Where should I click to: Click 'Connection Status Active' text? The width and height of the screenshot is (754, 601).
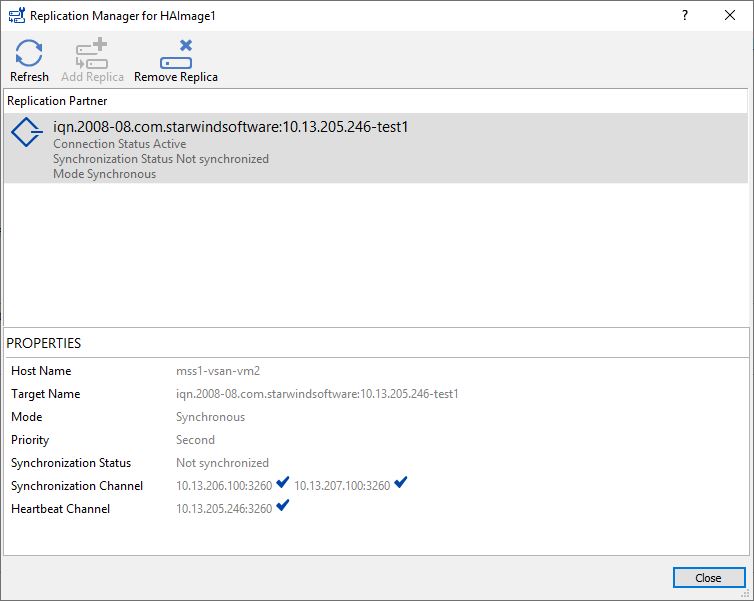point(120,144)
